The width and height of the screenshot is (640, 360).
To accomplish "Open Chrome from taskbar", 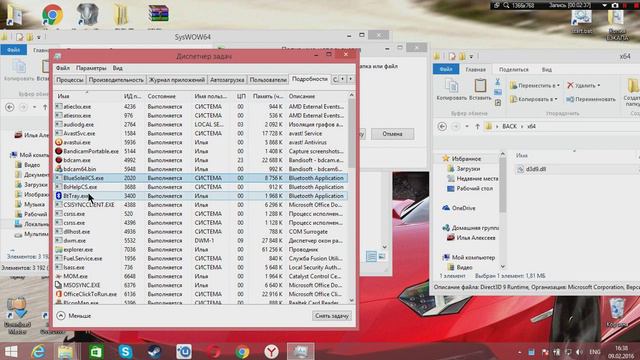I will tap(242, 351).
